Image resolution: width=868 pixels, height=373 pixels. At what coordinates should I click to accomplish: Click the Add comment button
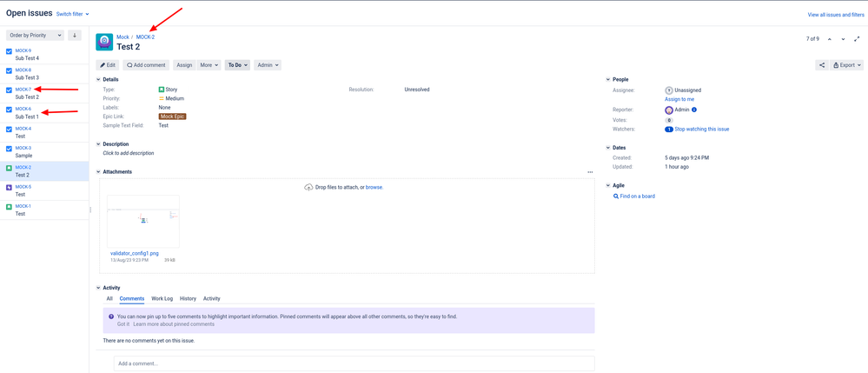tap(146, 65)
